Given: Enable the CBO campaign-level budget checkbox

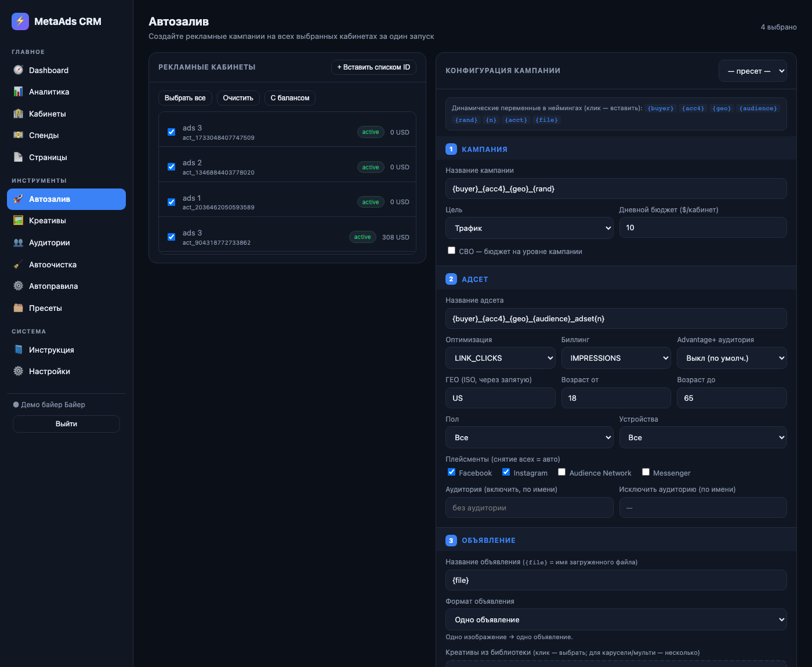Looking at the screenshot, I should [x=451, y=251].
